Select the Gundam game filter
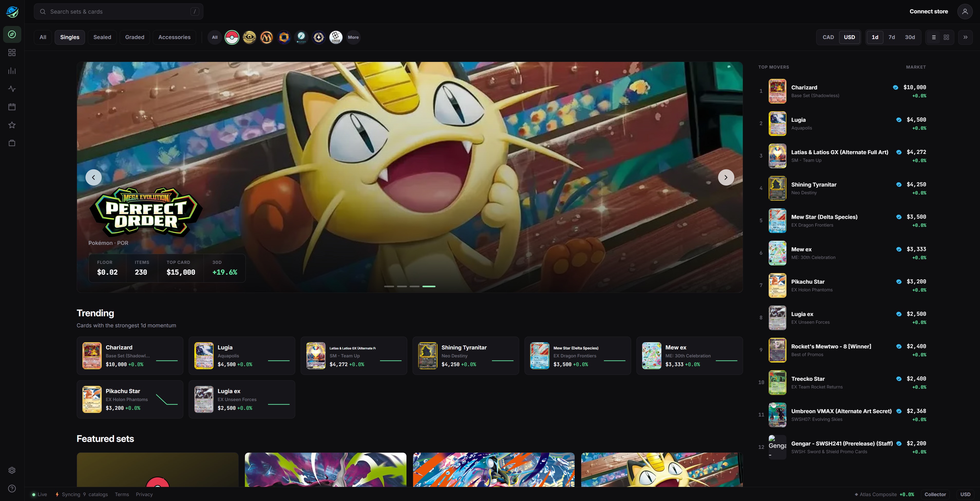The height and width of the screenshot is (501, 980). pos(336,37)
